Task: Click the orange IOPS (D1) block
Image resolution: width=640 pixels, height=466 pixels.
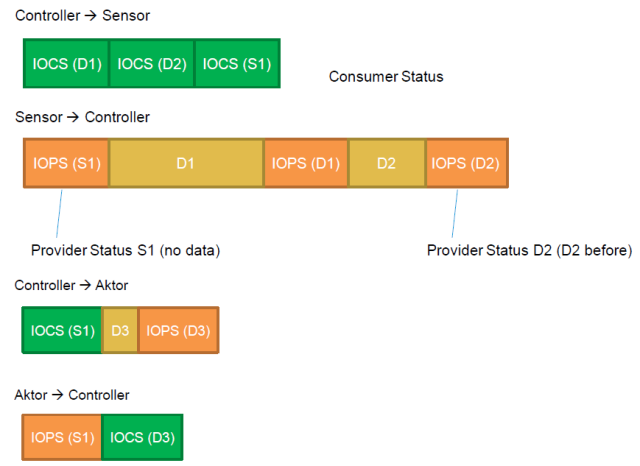Action: [x=306, y=163]
